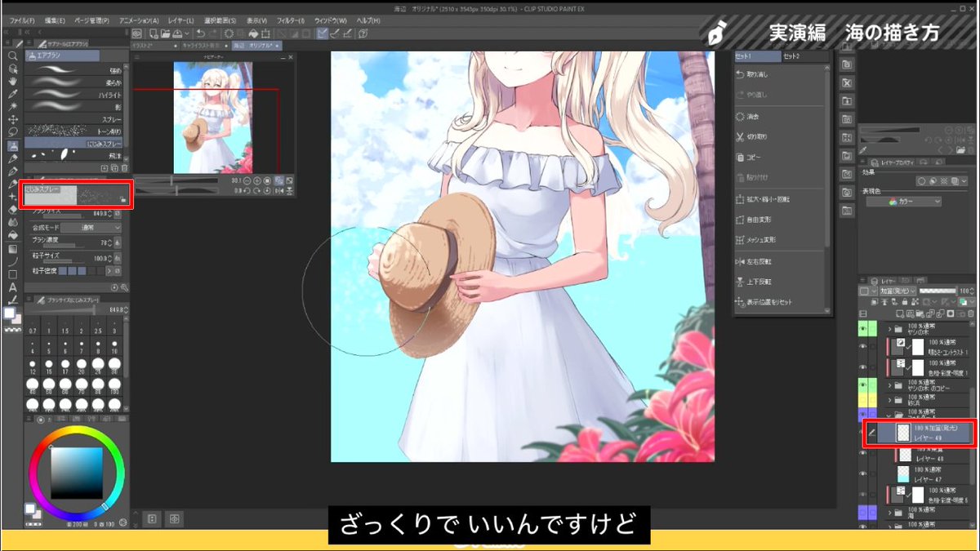The height and width of the screenshot is (551, 980).
Task: Delete sub tool trash icon
Action: 123,168
